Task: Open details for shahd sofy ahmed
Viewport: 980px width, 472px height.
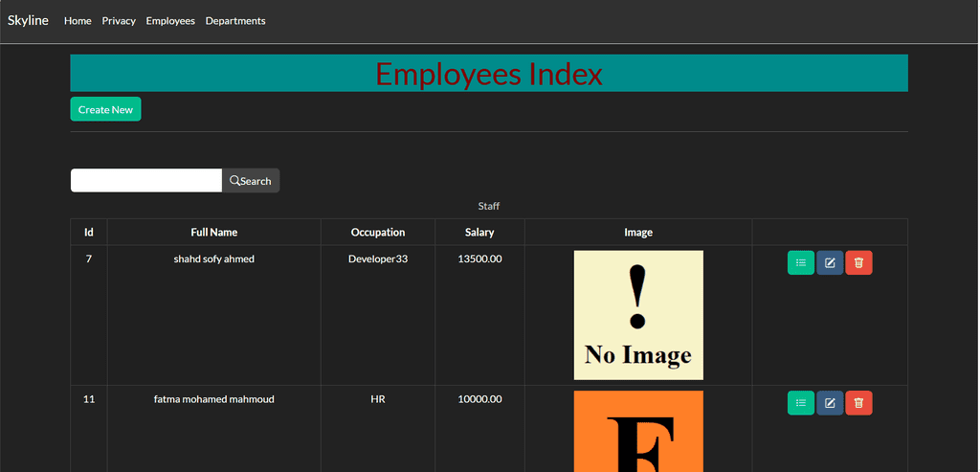Action: click(x=801, y=262)
